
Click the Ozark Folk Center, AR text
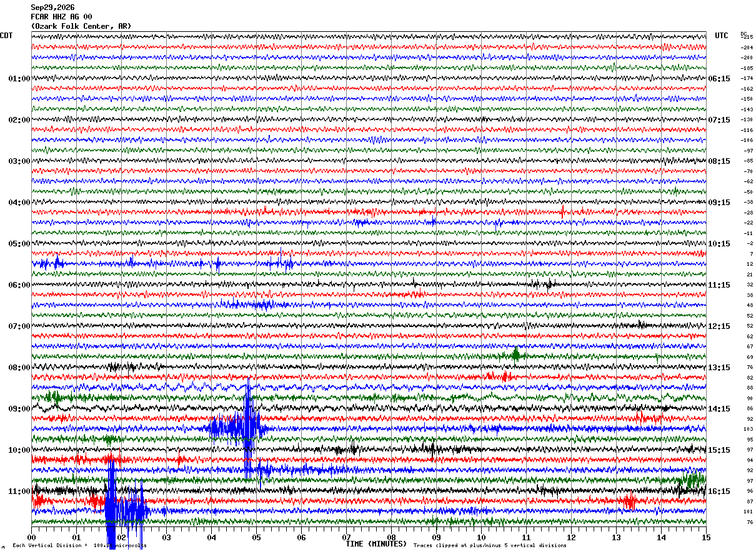point(81,26)
